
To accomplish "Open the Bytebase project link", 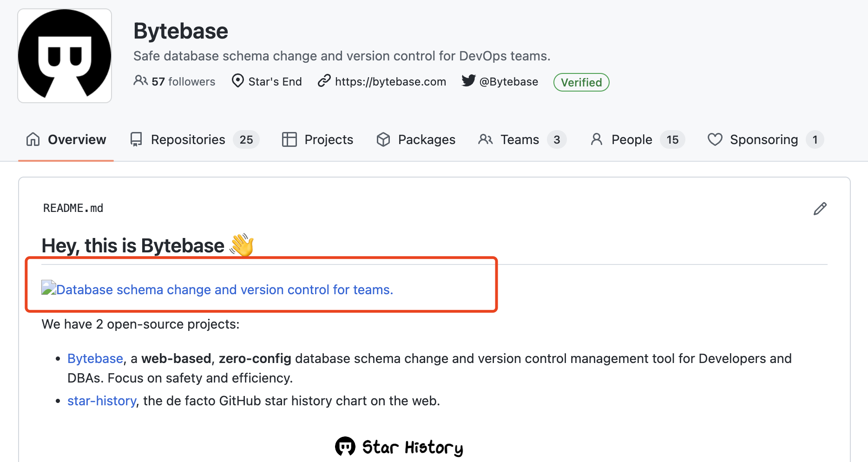I will [95, 358].
